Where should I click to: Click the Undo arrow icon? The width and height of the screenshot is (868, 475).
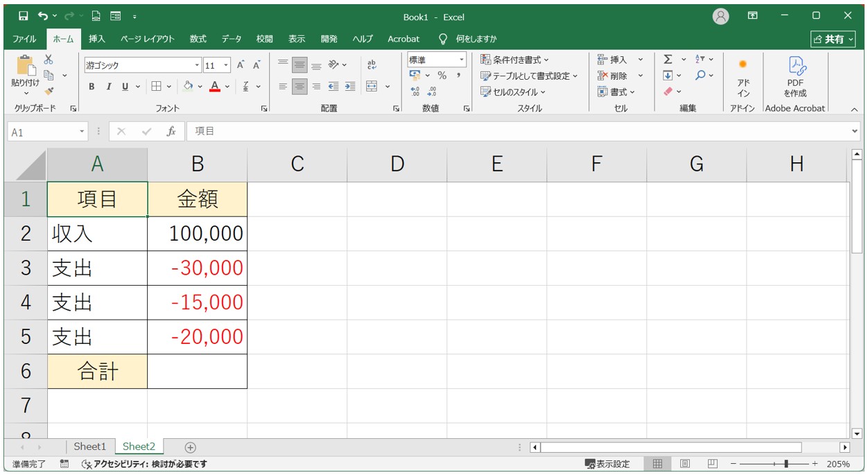44,16
